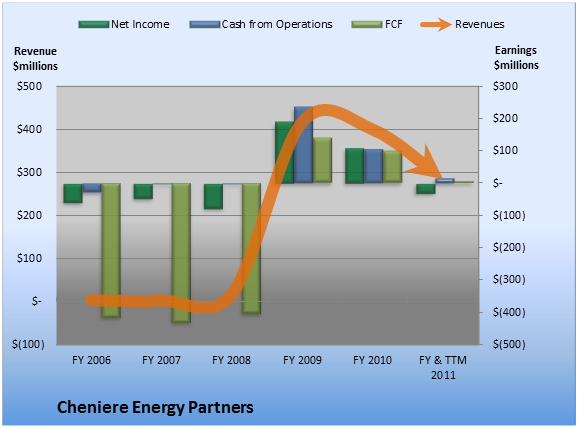Click the $(400) earnings axis value
Image resolution: width=577 pixels, height=427 pixels.
click(x=509, y=312)
